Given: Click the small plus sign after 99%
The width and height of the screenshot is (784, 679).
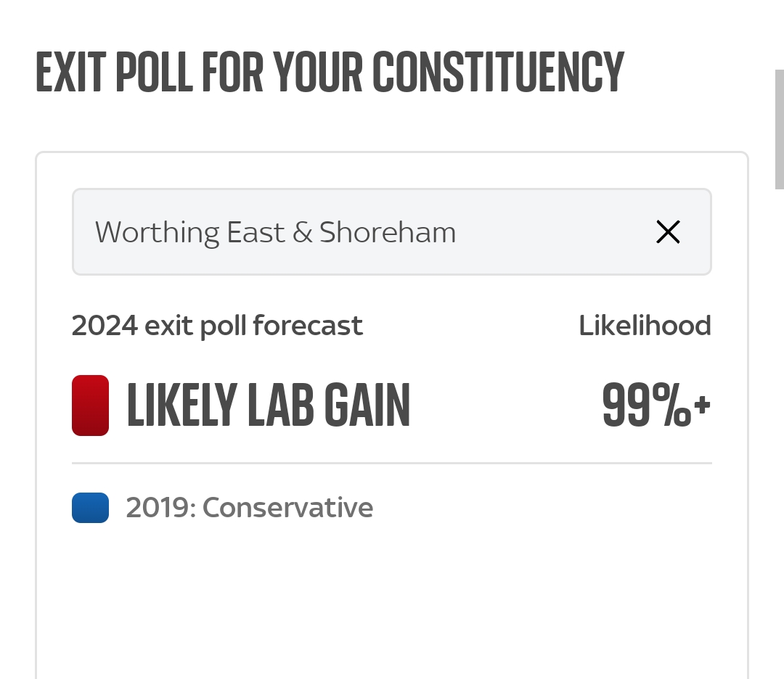Looking at the screenshot, I should click(702, 404).
